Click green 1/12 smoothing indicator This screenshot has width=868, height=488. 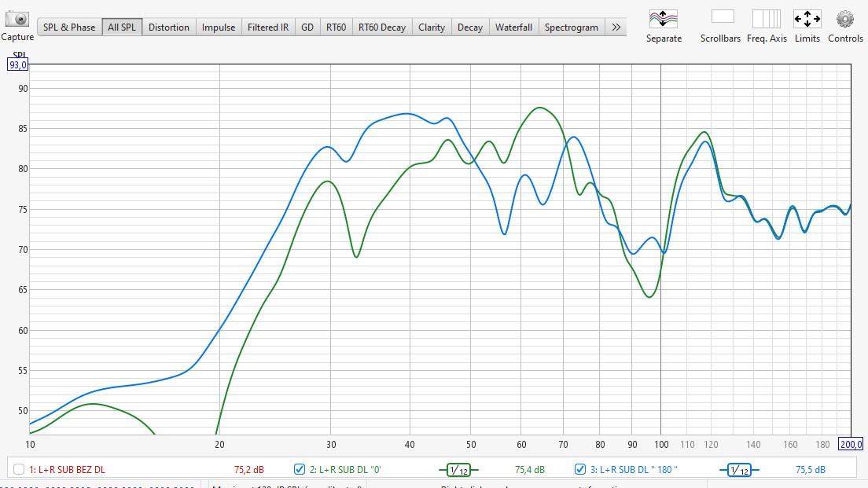pyautogui.click(x=458, y=470)
